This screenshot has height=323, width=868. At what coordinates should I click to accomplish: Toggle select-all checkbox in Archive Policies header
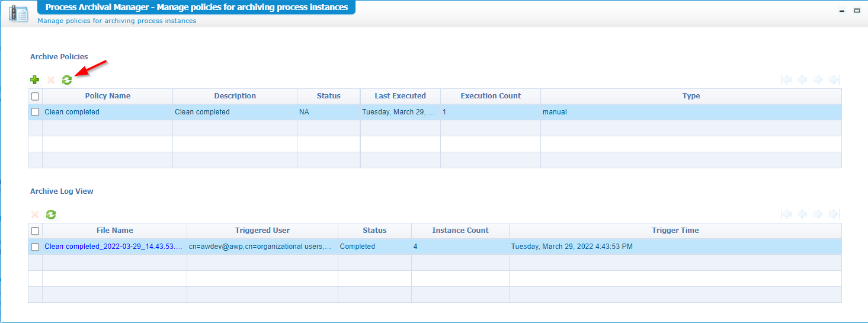35,96
